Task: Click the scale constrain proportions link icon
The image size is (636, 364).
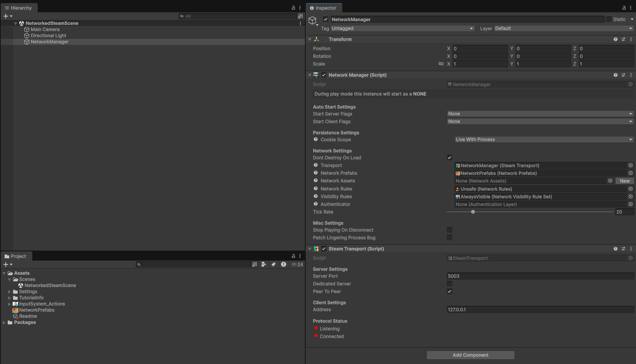Action: pyautogui.click(x=441, y=64)
